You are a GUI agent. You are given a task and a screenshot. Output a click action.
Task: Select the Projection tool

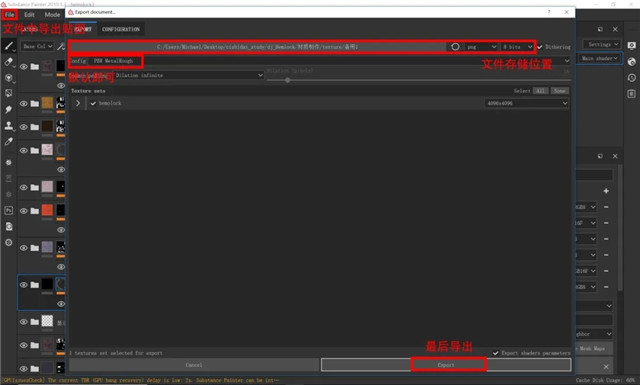9,78
